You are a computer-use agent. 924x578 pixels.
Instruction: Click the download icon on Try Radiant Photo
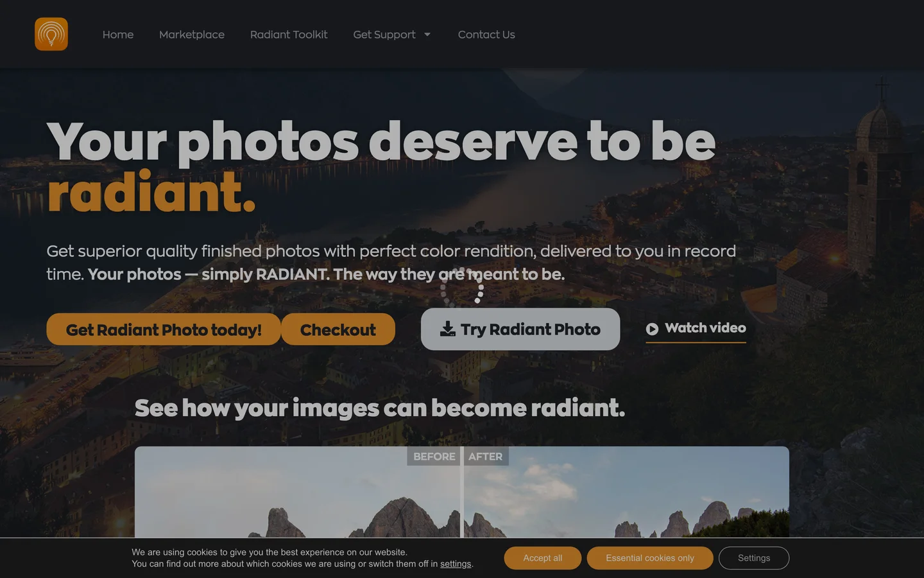click(x=448, y=329)
